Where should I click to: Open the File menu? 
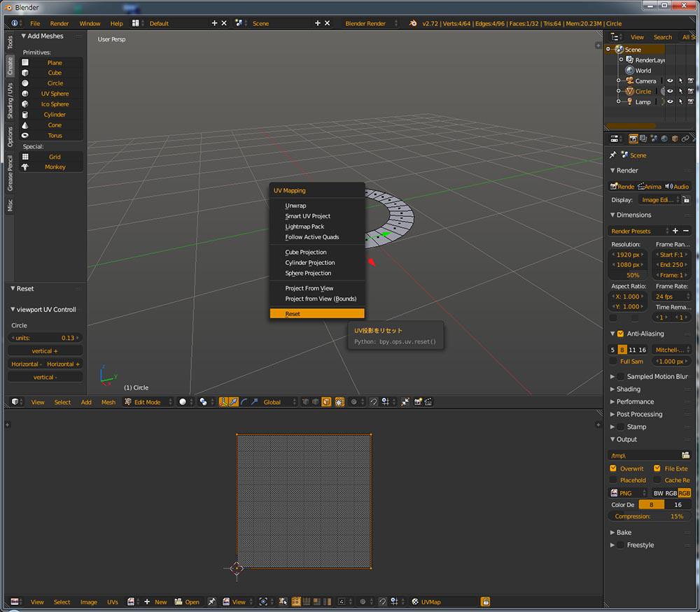coord(35,23)
